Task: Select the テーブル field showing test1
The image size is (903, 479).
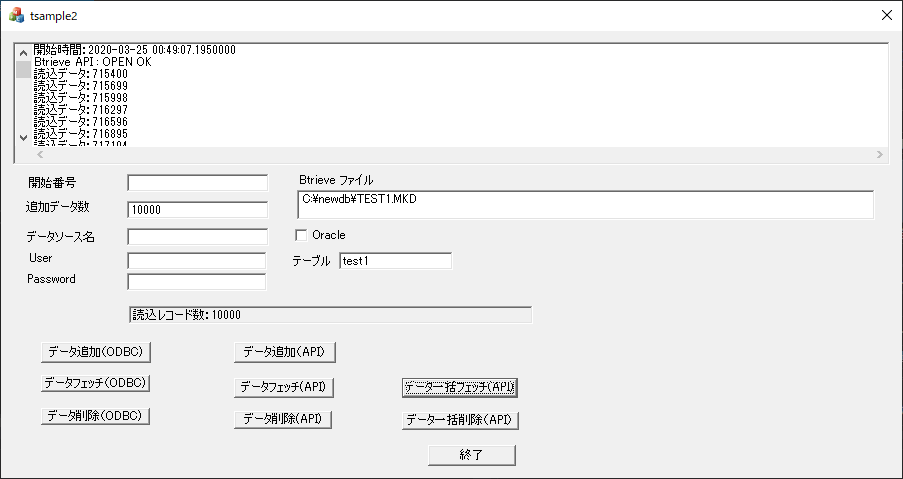Action: click(x=395, y=261)
